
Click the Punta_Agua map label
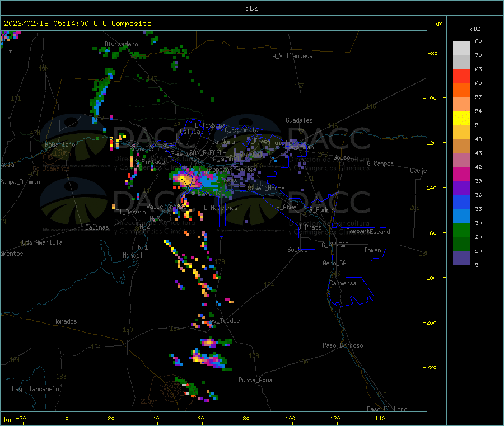[255, 380]
